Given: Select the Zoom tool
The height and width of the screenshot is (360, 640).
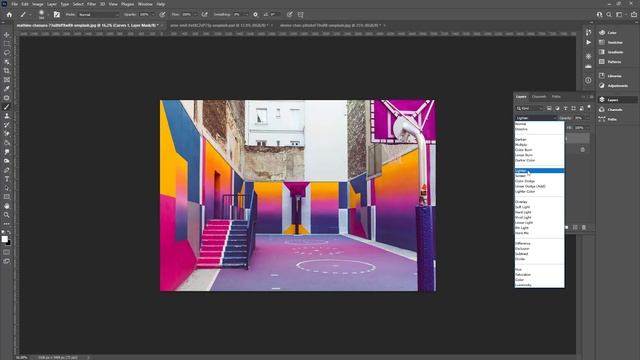Looking at the screenshot, I should (x=7, y=215).
